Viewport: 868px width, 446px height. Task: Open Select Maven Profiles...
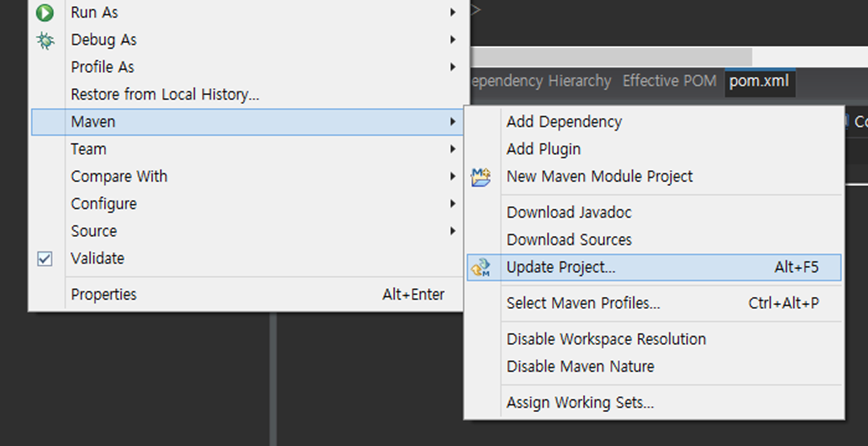click(x=654, y=303)
